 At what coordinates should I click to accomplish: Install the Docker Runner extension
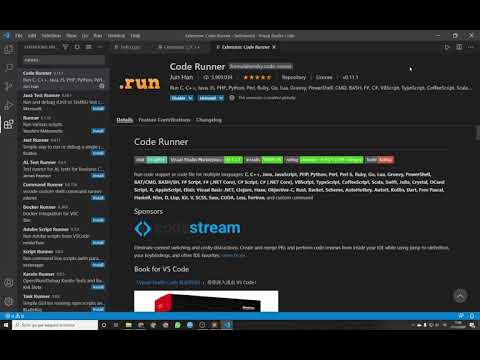(x=98, y=220)
